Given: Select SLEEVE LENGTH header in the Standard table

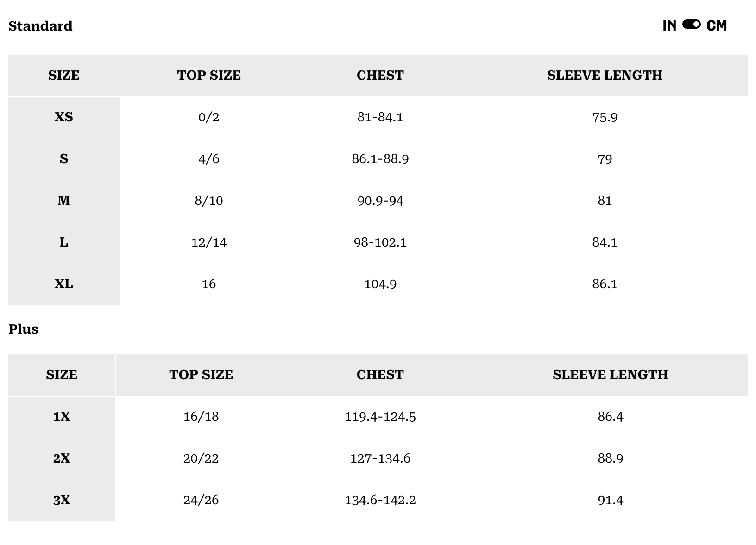Looking at the screenshot, I should (x=605, y=76).
